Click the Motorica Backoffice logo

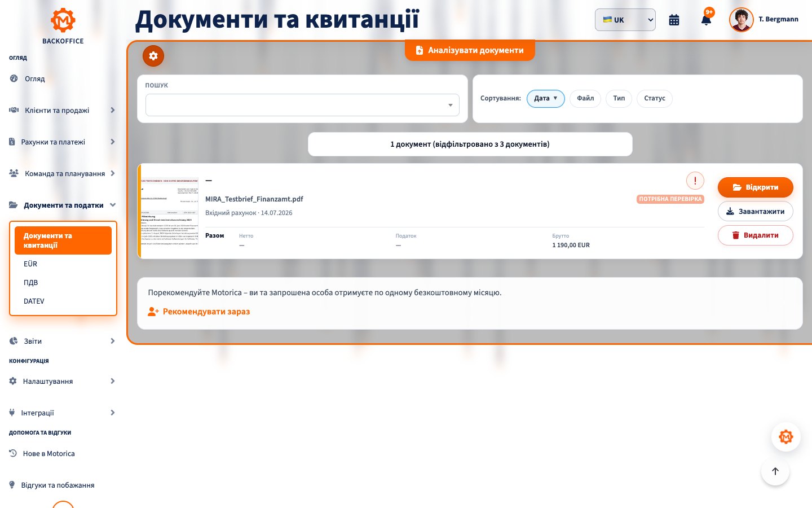coord(63,26)
